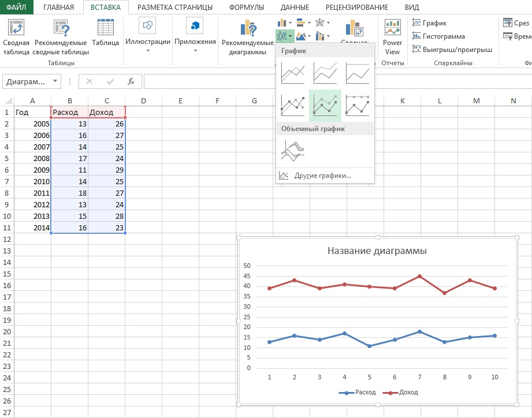This screenshot has height=418, width=532.
Task: Insert a Выигрыш/проигрыш sparkline
Action: 452,49
